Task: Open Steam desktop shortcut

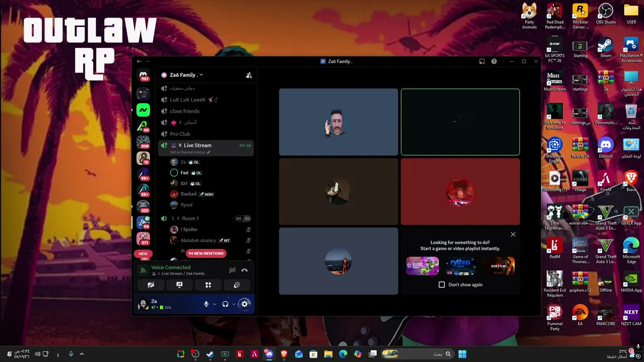Action: coord(606,48)
